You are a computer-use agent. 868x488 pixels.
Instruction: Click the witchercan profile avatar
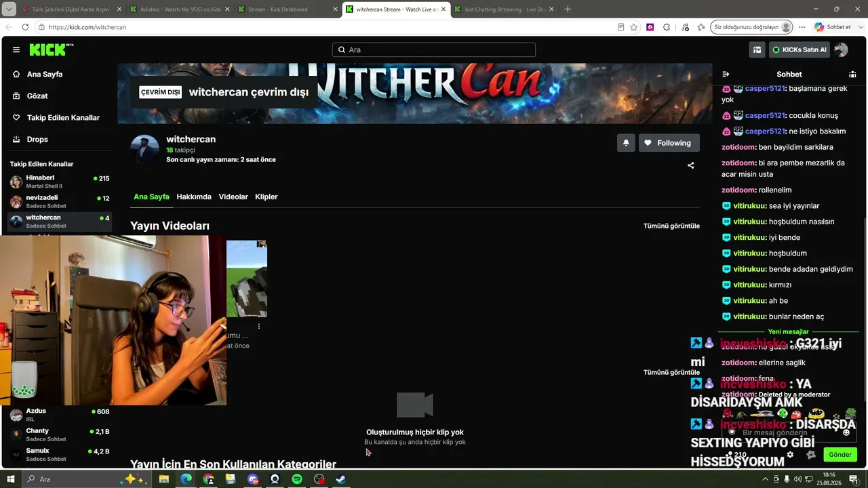144,149
